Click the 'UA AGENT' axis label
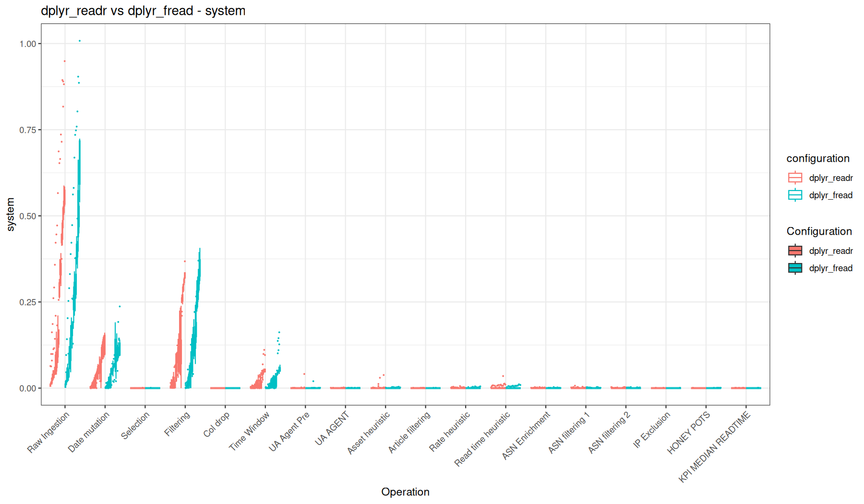 click(x=332, y=429)
